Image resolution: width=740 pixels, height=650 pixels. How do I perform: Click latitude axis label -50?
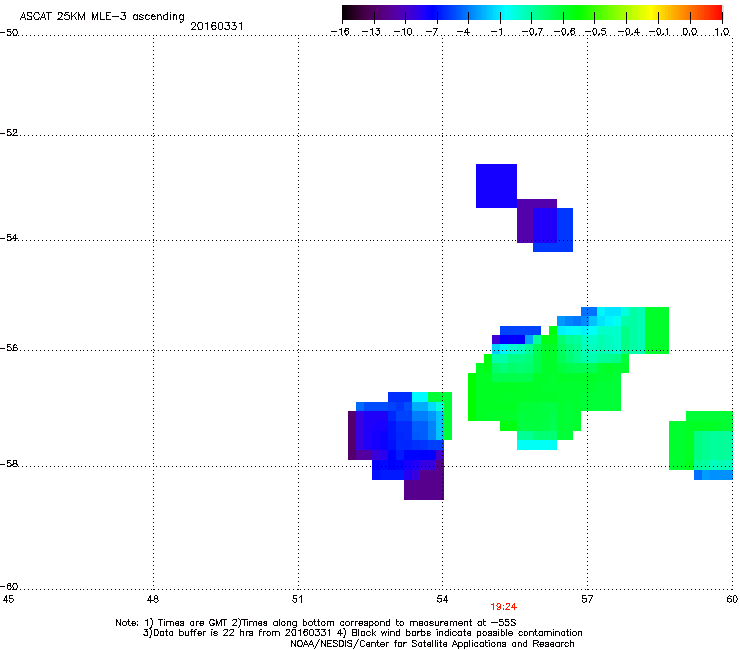click(x=9, y=33)
